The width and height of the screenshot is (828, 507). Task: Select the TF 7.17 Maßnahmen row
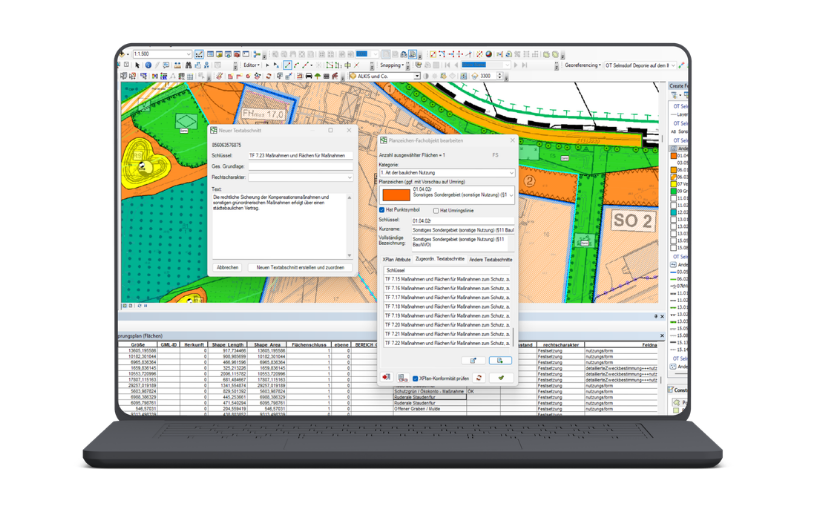(x=447, y=297)
